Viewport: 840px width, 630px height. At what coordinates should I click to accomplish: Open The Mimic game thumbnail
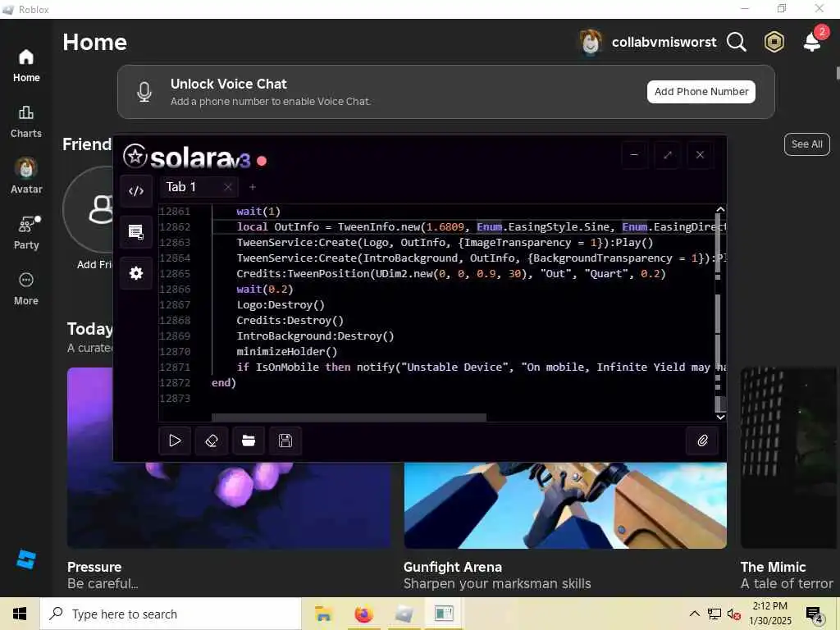point(788,458)
